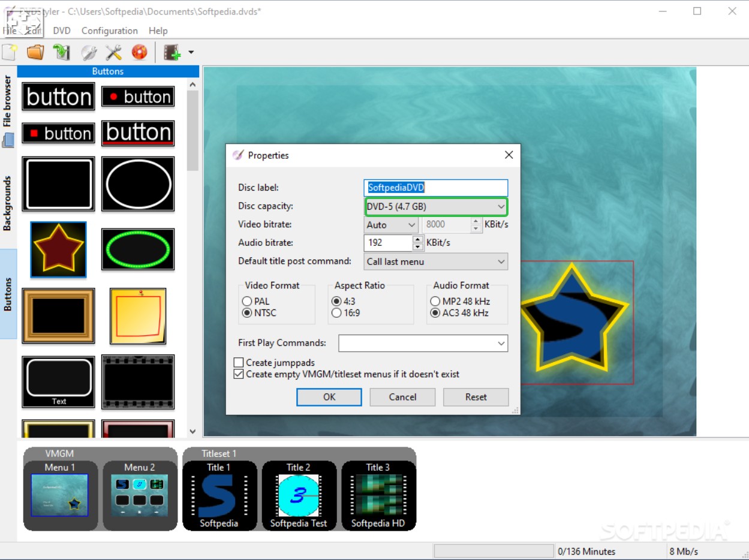This screenshot has height=560, width=749.
Task: Choose the 16:9 aspect ratio
Action: click(x=336, y=313)
